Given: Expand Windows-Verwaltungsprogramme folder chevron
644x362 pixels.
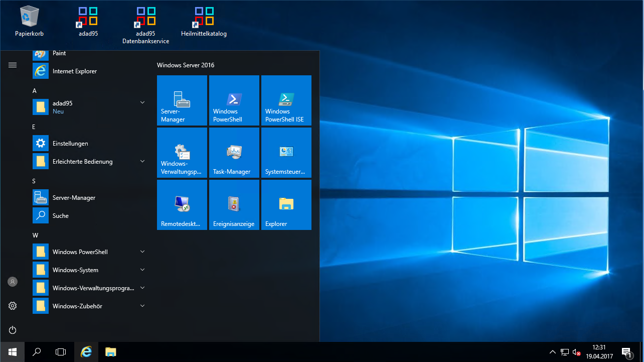Looking at the screenshot, I should pos(142,288).
